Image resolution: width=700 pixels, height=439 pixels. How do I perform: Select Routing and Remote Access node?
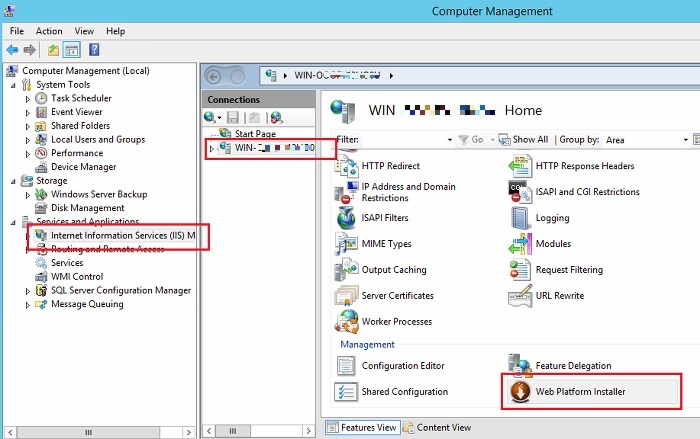coord(107,249)
